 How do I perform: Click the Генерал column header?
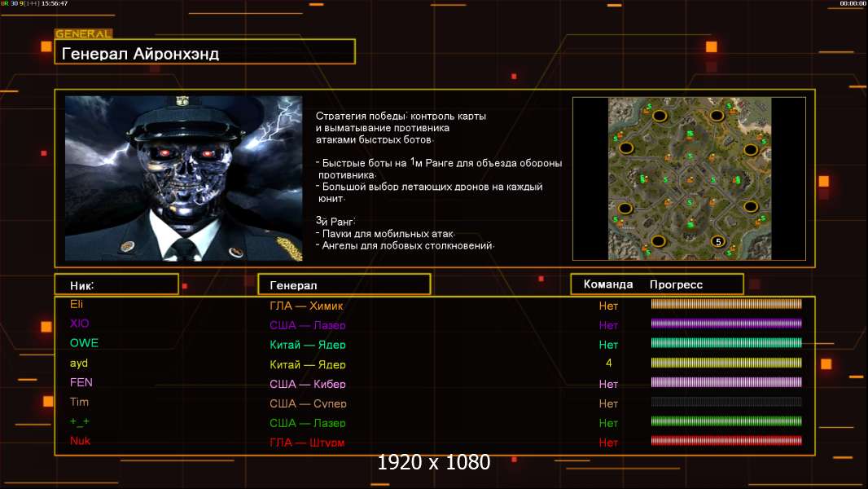coord(344,285)
